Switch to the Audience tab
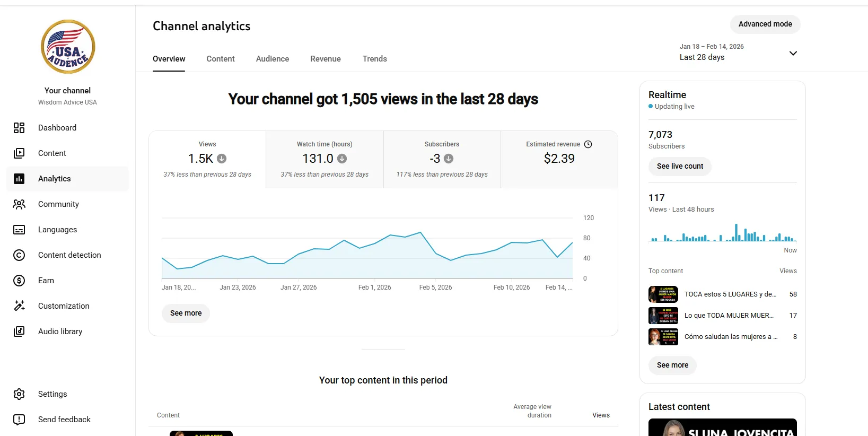This screenshot has height=436, width=868. (x=273, y=59)
